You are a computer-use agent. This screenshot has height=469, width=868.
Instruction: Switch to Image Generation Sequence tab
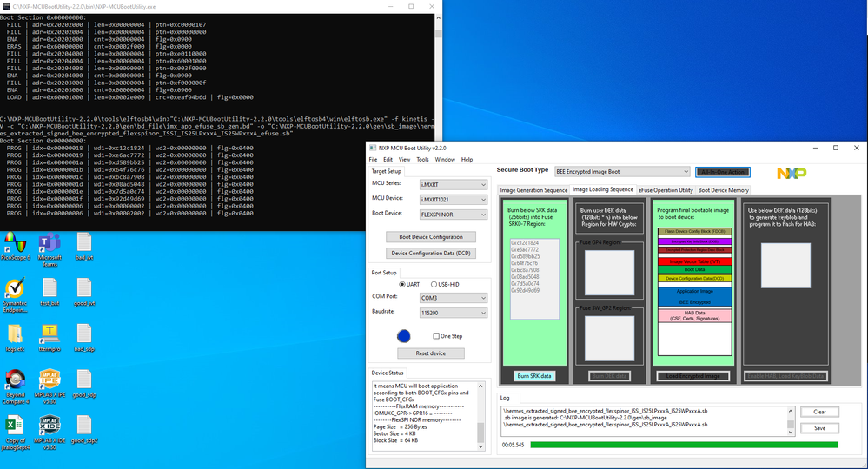pos(533,190)
